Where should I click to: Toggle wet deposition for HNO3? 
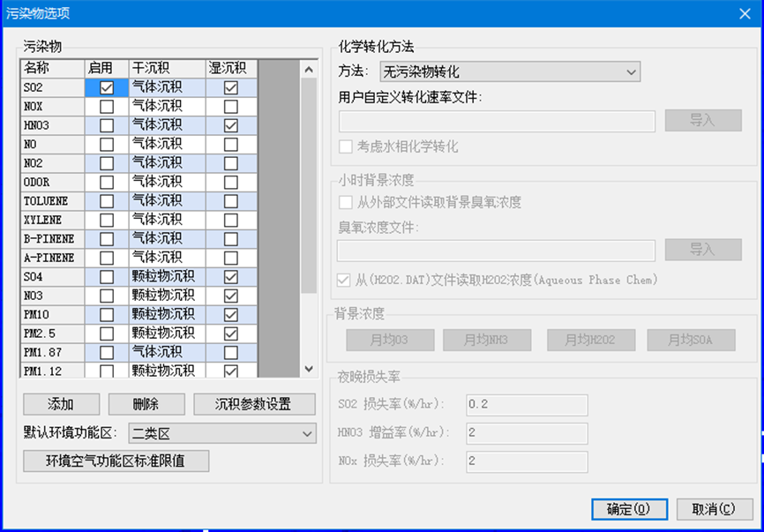(231, 126)
